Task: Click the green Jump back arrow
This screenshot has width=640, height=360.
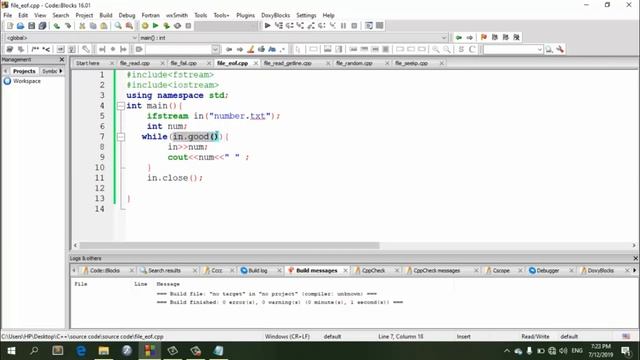Action: [459, 37]
